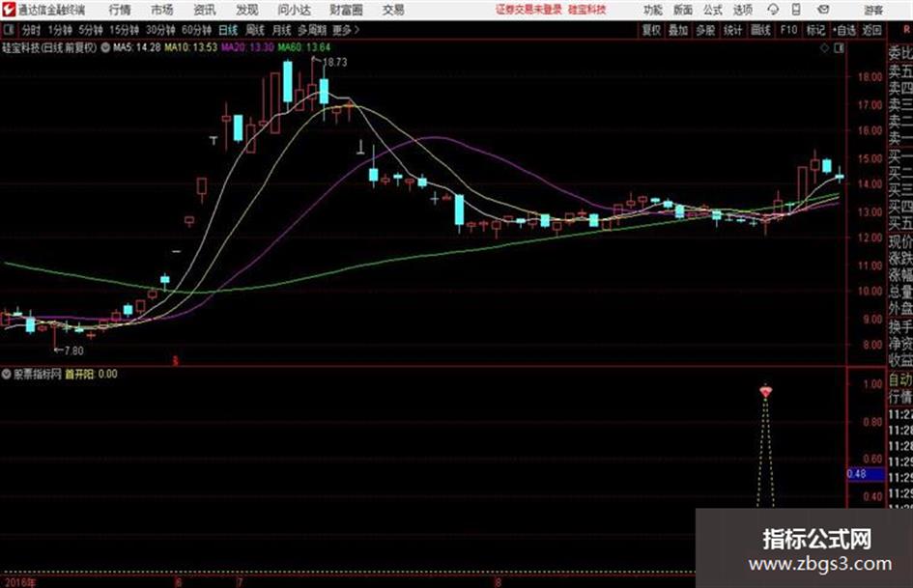Open the 问小达 menu
The height and width of the screenshot is (588, 913).
tap(294, 10)
